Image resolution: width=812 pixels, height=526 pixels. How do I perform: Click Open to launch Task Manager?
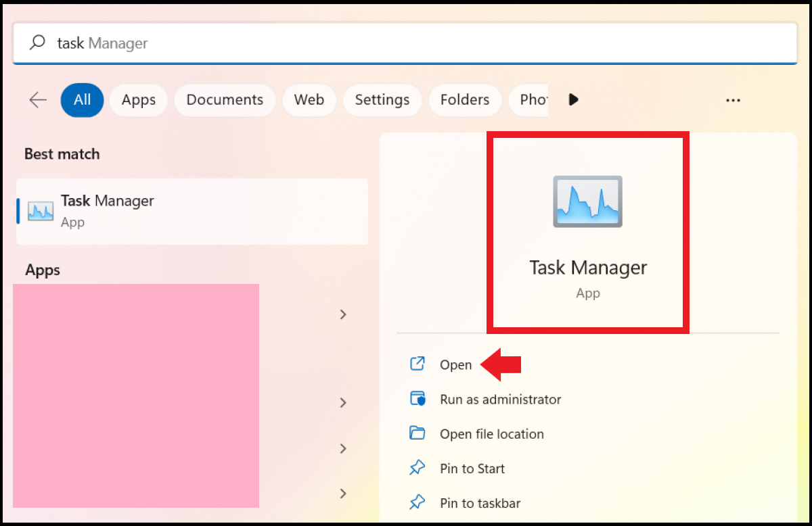[456, 365]
